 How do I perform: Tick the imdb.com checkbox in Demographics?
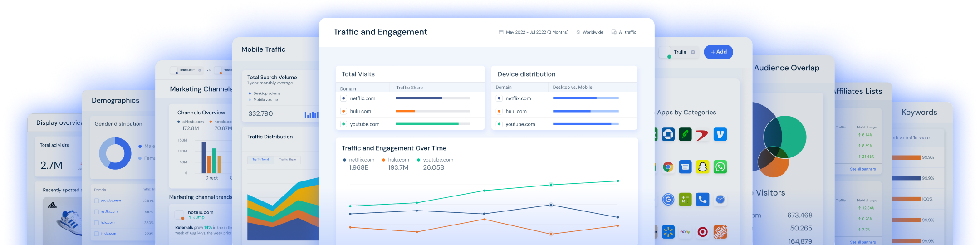97,233
